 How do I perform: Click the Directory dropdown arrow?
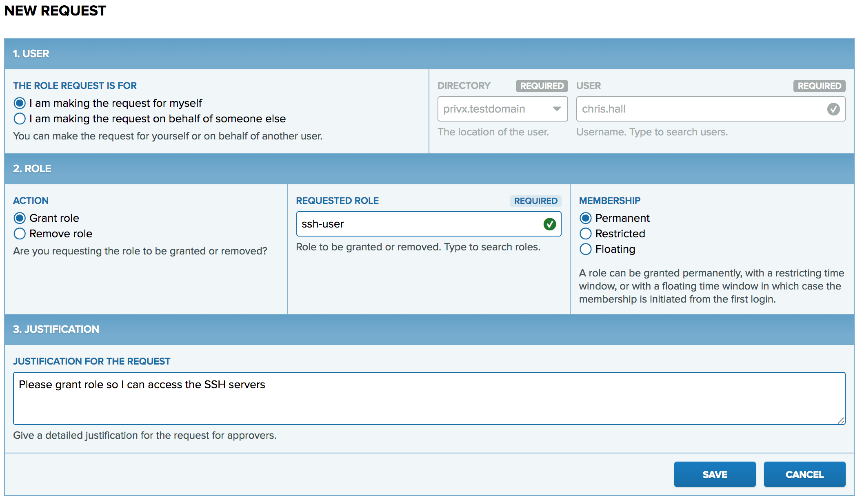click(x=556, y=109)
